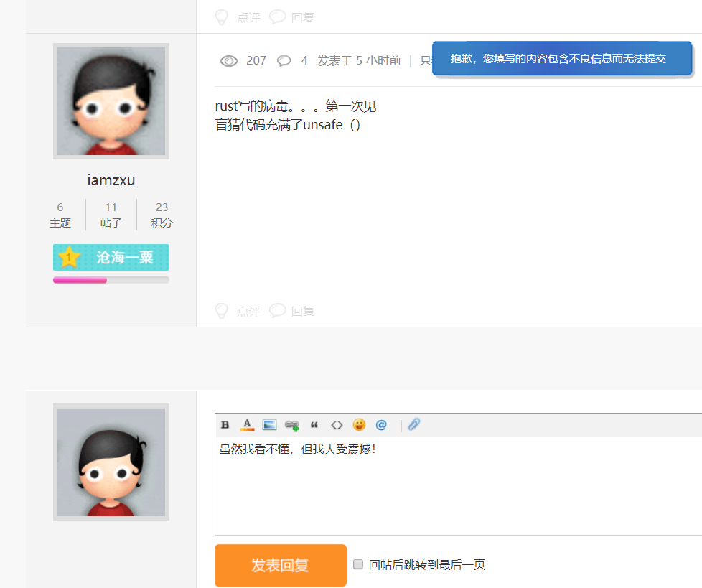Insert an image using the editor toolbar
This screenshot has width=702, height=588.
[268, 424]
